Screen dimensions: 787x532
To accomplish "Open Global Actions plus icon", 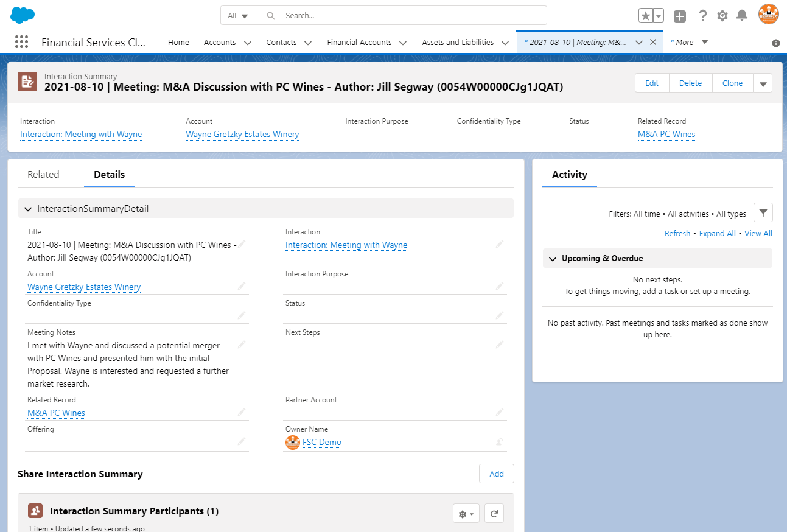I will pos(680,16).
